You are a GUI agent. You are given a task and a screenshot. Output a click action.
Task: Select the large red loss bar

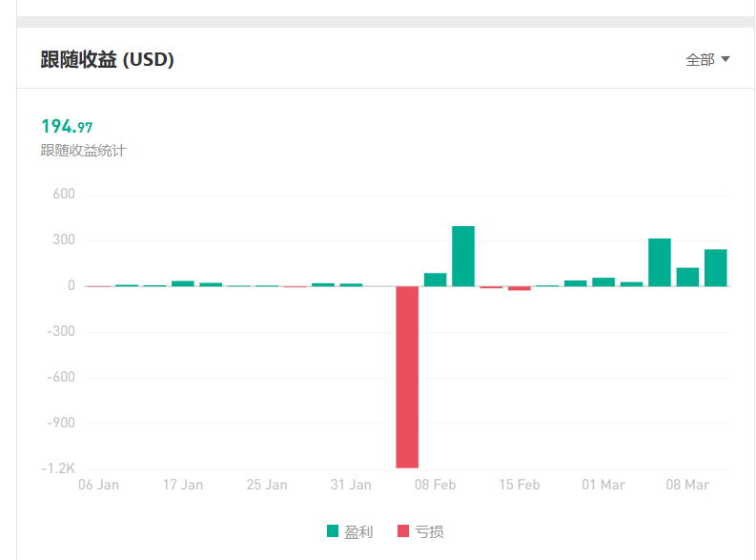point(407,377)
